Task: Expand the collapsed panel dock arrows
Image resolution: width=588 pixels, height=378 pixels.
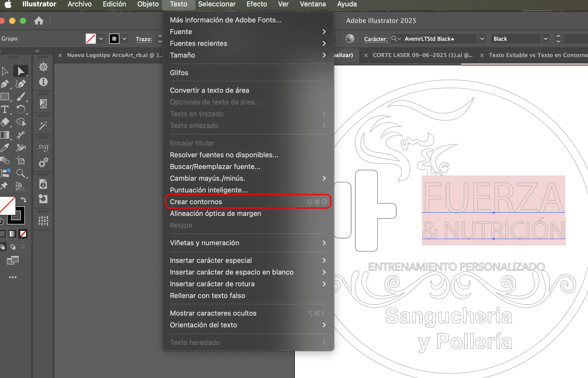Action: coord(37,51)
